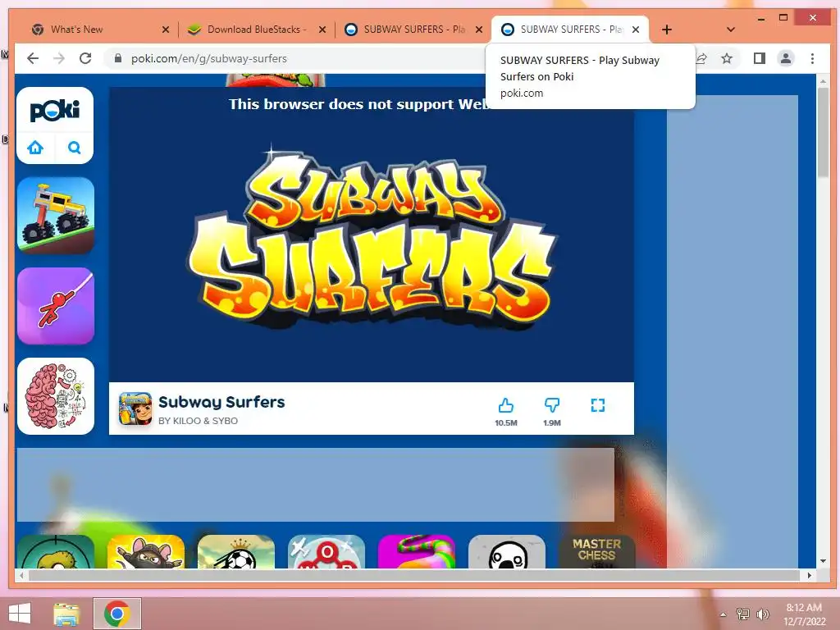Close the active SUBWAY SURFERS tab
Screen dimensions: 840x630
(x=636, y=30)
